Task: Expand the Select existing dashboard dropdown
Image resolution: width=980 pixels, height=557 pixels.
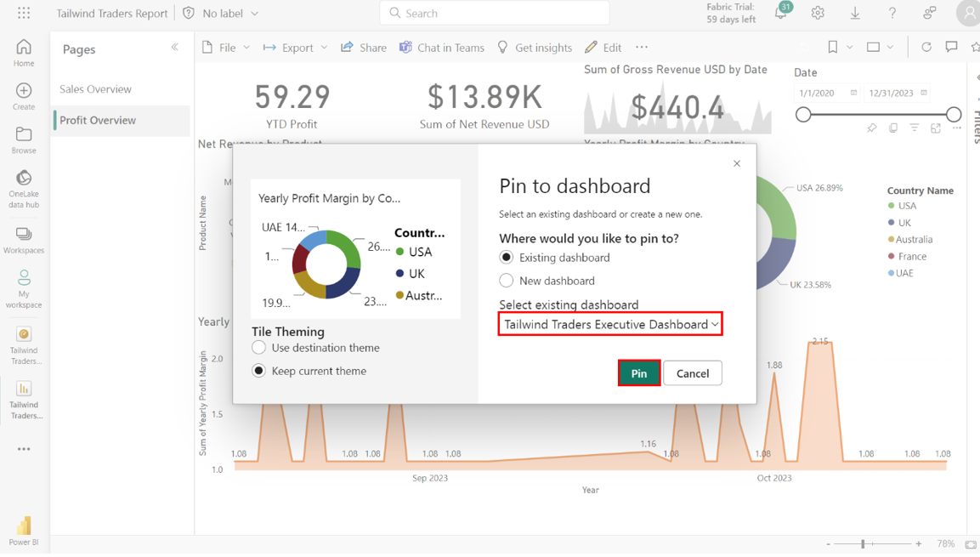Action: point(610,324)
